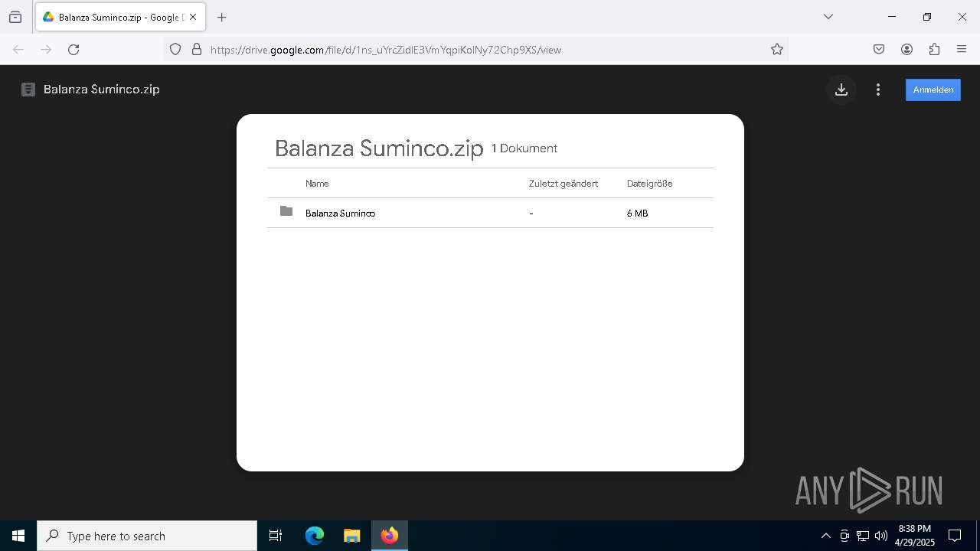Click the Balanza Suminco.zip title in top bar
Image resolution: width=980 pixels, height=551 pixels.
click(102, 90)
